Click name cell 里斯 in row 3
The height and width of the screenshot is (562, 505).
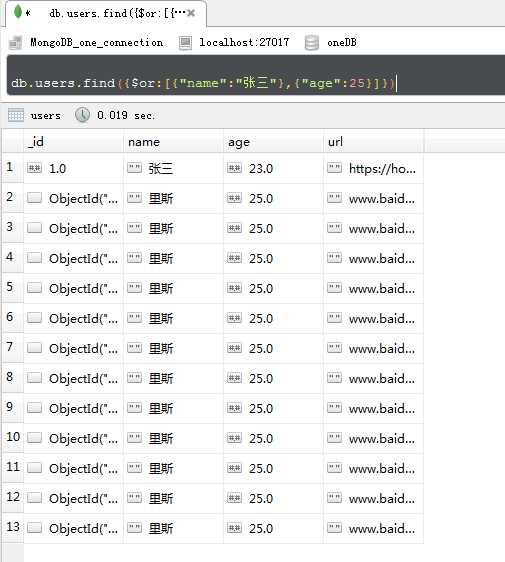(x=173, y=228)
